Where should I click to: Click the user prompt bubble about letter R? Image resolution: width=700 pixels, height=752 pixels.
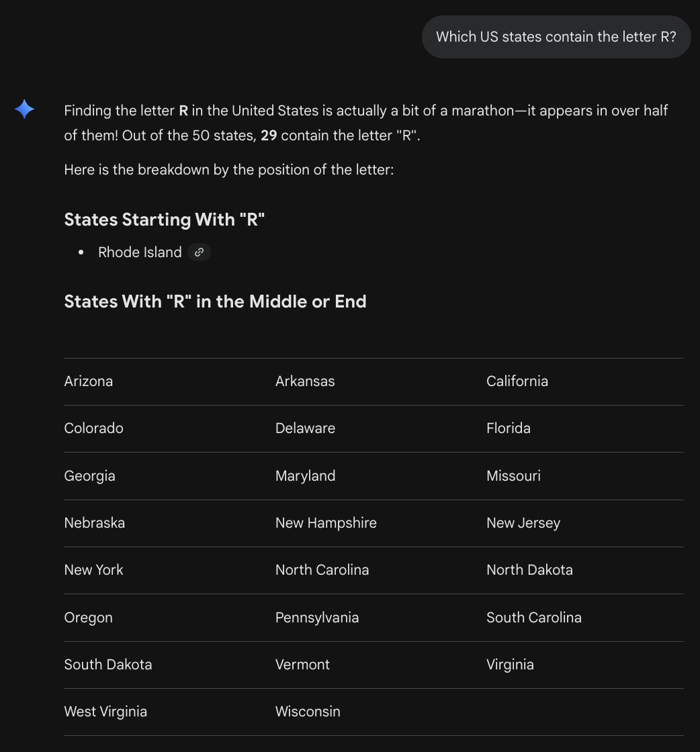click(556, 37)
